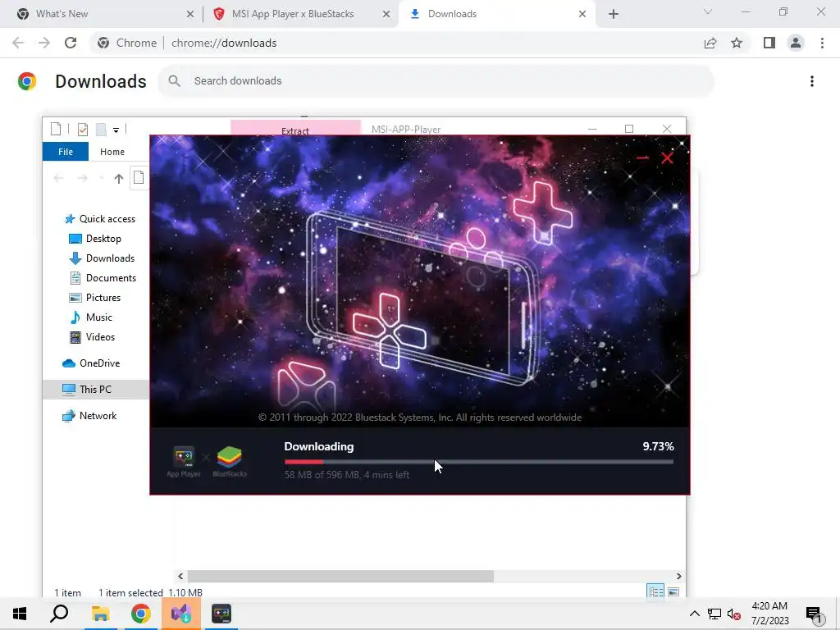Viewport: 840px width, 630px height.
Task: Close the MSI App Player x BlueStacks tab
Action: point(386,14)
